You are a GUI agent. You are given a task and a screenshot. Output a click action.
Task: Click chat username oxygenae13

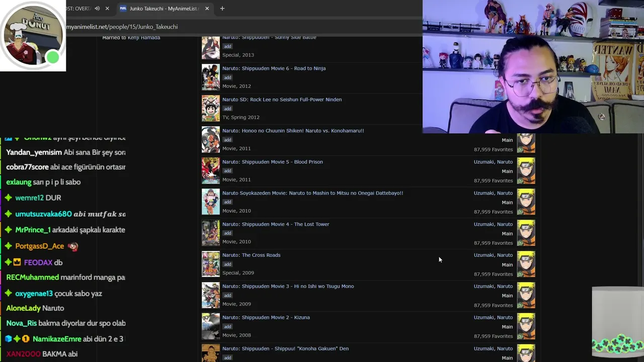coord(34,294)
